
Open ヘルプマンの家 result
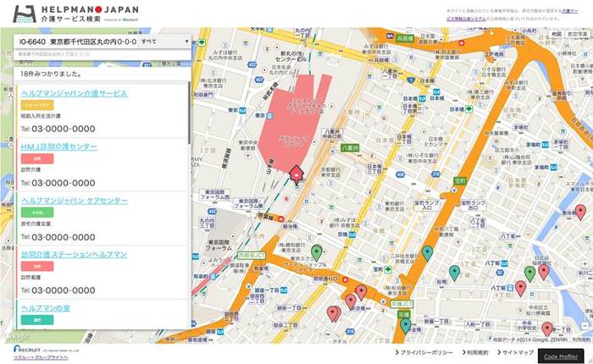[x=44, y=308]
